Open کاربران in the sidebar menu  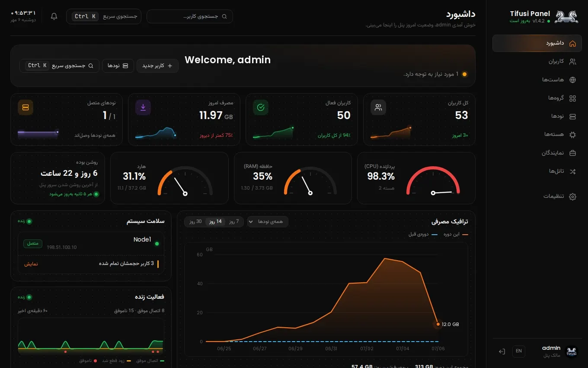coord(537,61)
